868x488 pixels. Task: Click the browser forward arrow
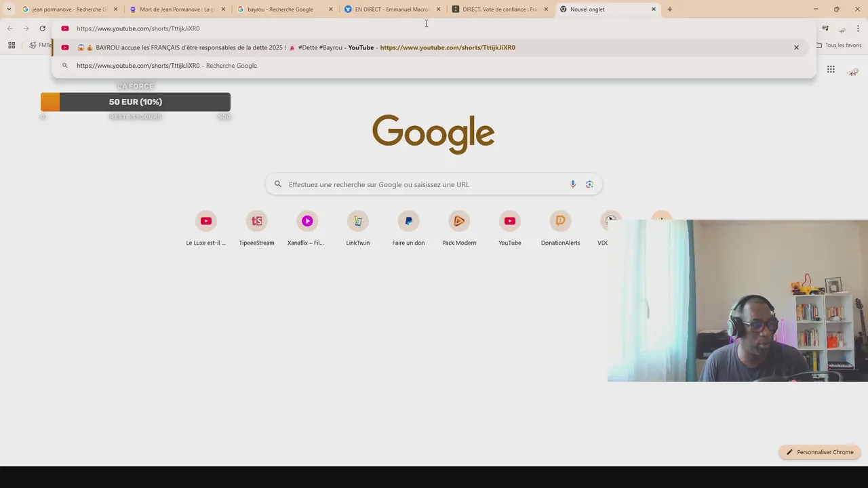tap(26, 28)
